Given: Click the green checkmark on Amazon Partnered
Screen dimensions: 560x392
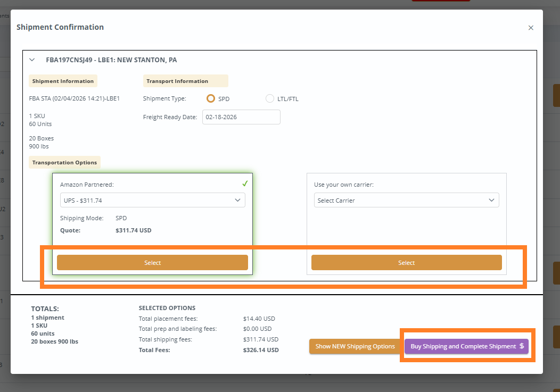Looking at the screenshot, I should click(245, 184).
